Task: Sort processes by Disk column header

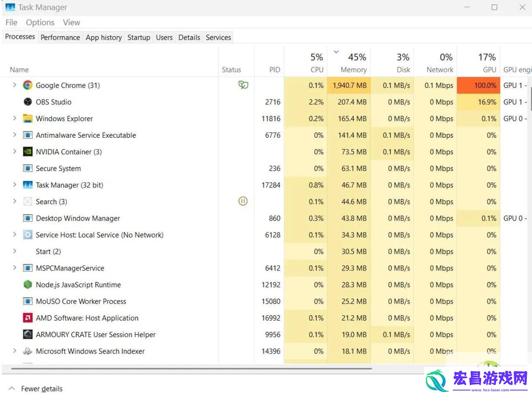Action: tap(392, 62)
